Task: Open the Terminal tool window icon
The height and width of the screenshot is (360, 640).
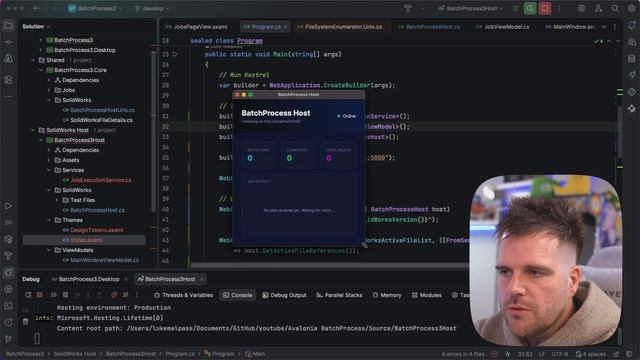Action: point(8,306)
